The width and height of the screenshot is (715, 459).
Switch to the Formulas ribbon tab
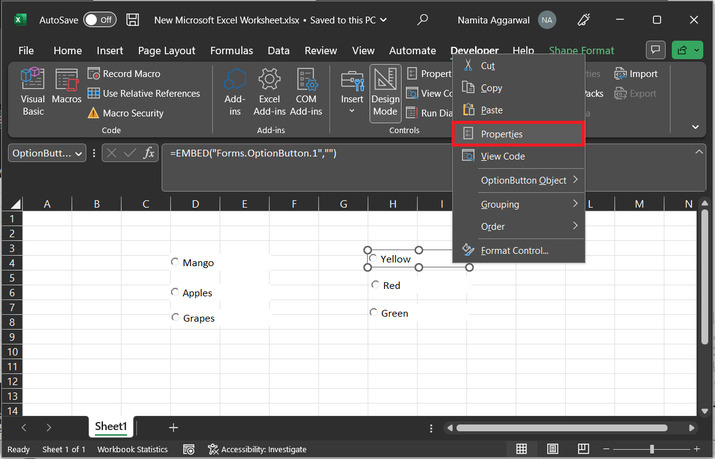tap(231, 51)
